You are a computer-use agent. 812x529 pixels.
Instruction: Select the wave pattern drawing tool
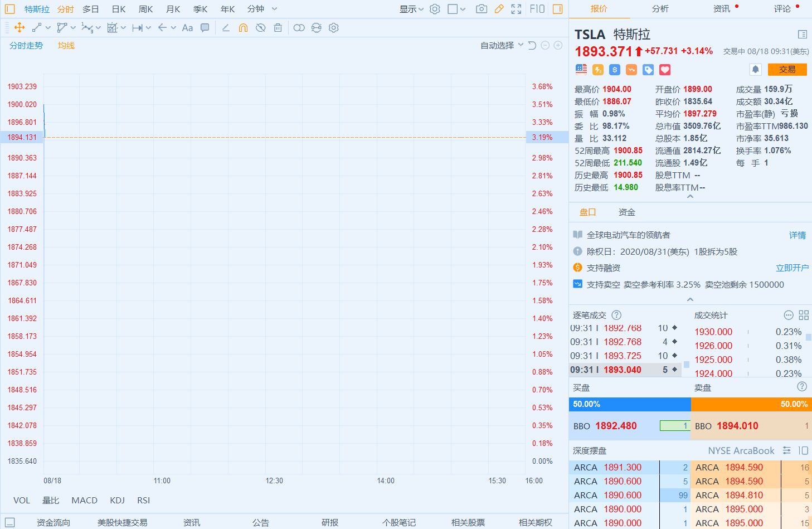pos(87,28)
